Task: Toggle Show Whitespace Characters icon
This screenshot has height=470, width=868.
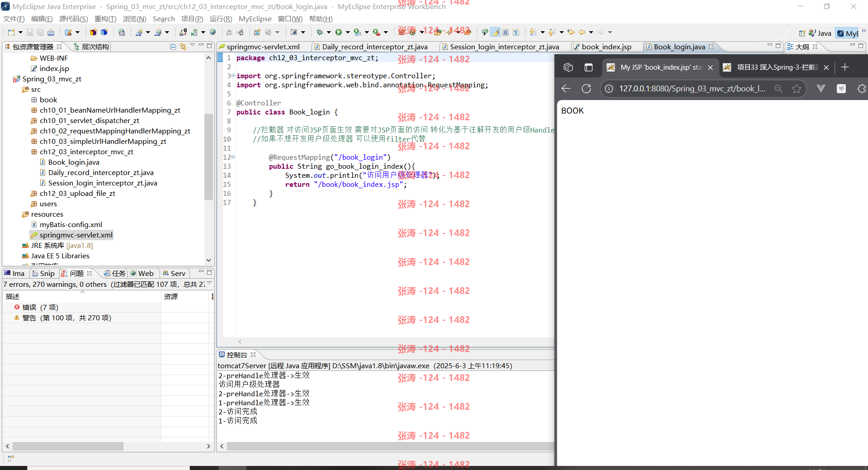Action: 516,32
